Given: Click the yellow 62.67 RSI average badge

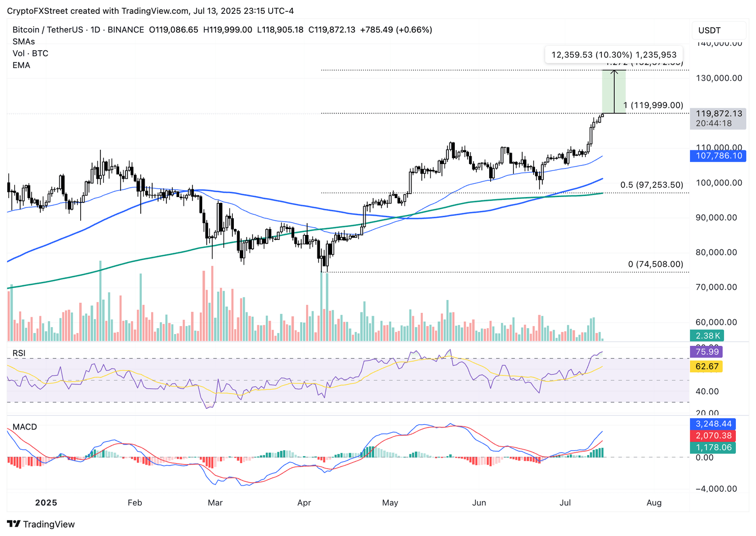Looking at the screenshot, I should pos(706,367).
